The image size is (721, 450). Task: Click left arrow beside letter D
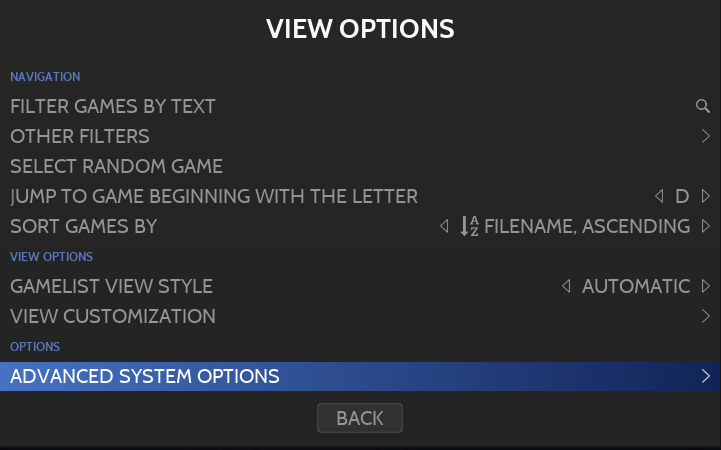(658, 196)
